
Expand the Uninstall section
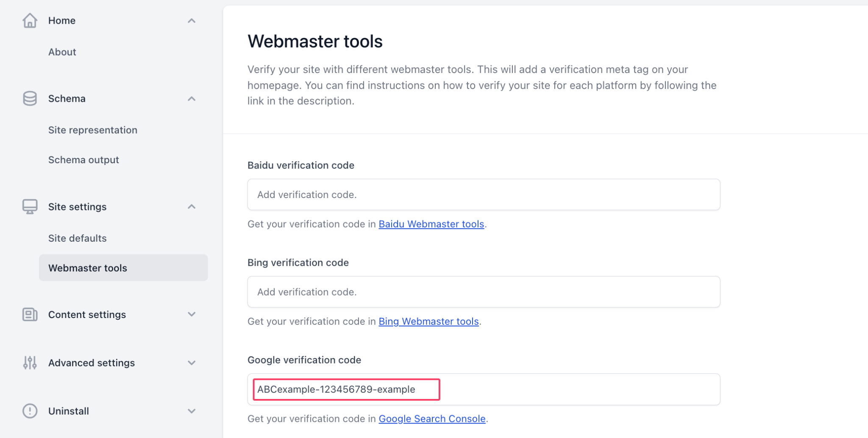(x=192, y=411)
